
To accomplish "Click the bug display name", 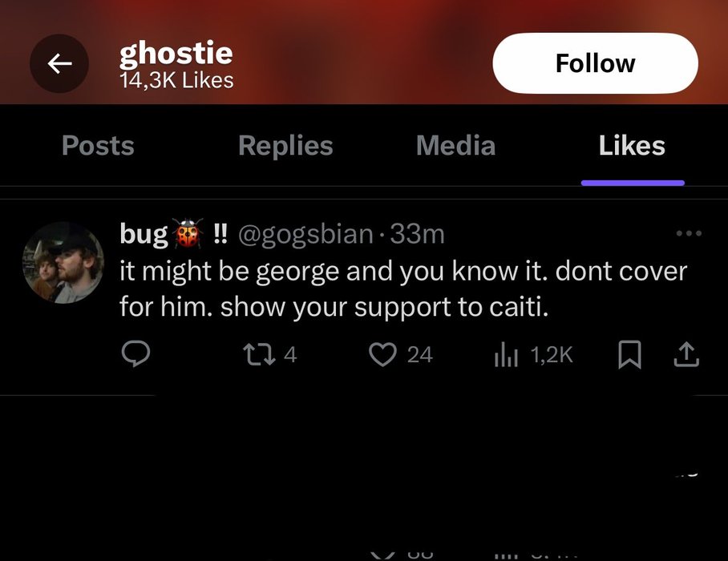I will point(144,234).
